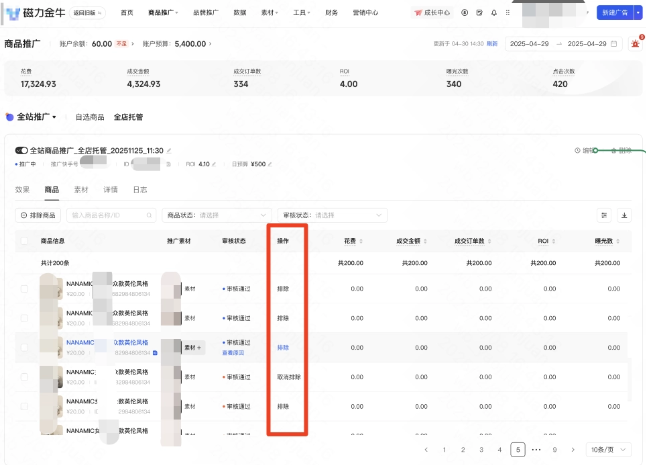Click 查看原因 link

pos(233,353)
